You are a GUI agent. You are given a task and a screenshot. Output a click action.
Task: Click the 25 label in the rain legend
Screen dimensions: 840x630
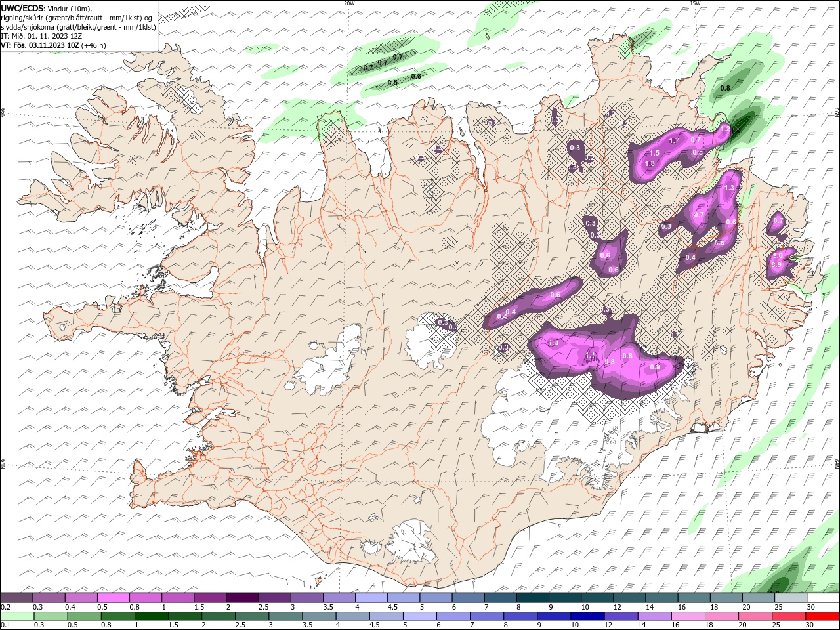click(x=776, y=625)
